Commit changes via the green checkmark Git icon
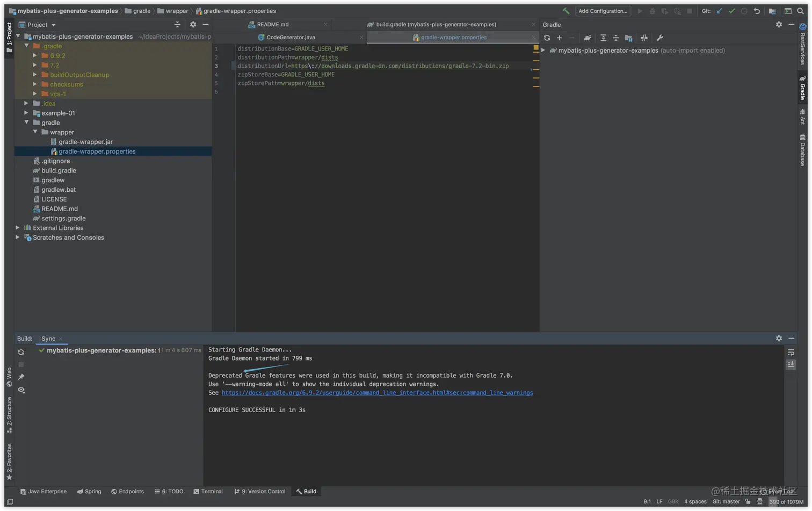This screenshot has width=812, height=511. pos(733,11)
